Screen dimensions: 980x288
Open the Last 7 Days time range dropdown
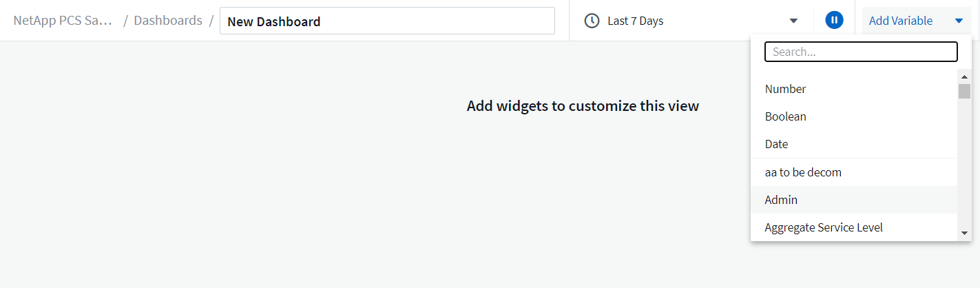[635, 21]
